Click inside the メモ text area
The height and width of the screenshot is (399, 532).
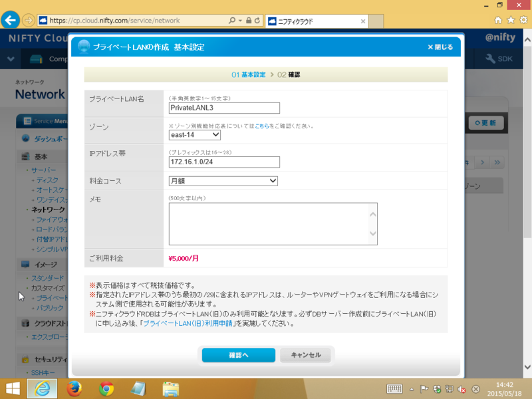[x=273, y=224]
